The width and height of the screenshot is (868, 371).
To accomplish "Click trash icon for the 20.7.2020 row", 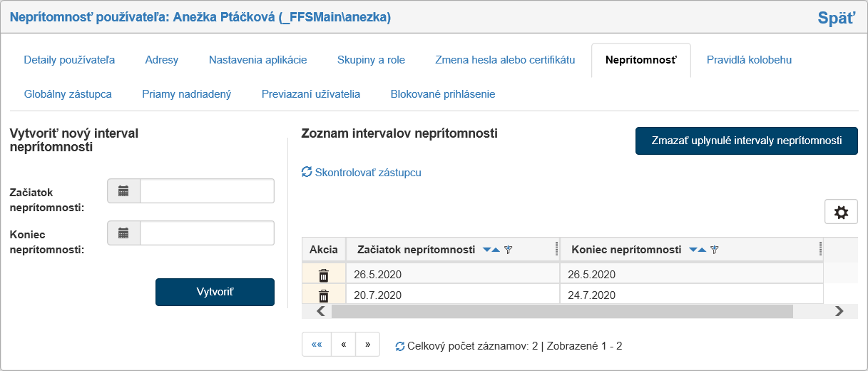I will [324, 295].
